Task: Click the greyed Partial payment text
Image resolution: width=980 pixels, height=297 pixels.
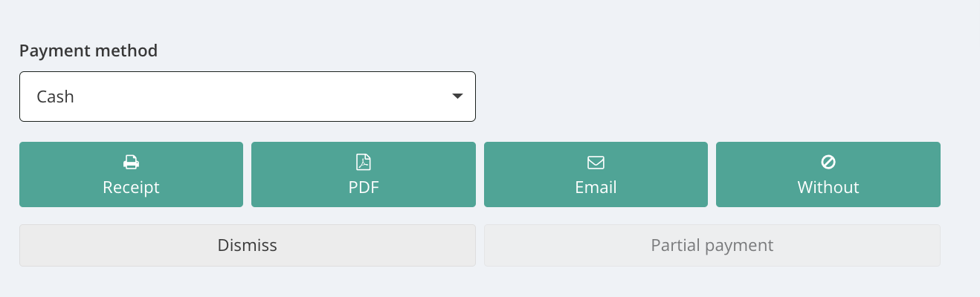Action: [x=712, y=245]
